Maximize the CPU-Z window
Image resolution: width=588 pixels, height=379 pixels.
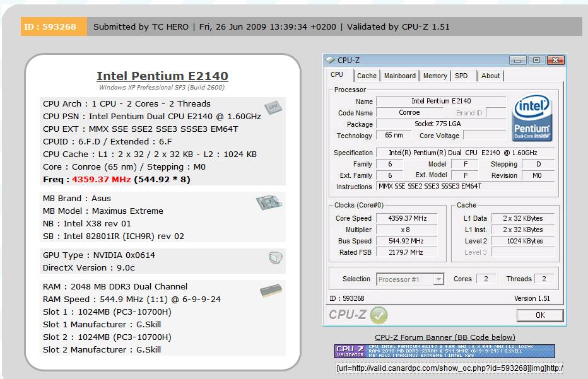pyautogui.click(x=537, y=61)
